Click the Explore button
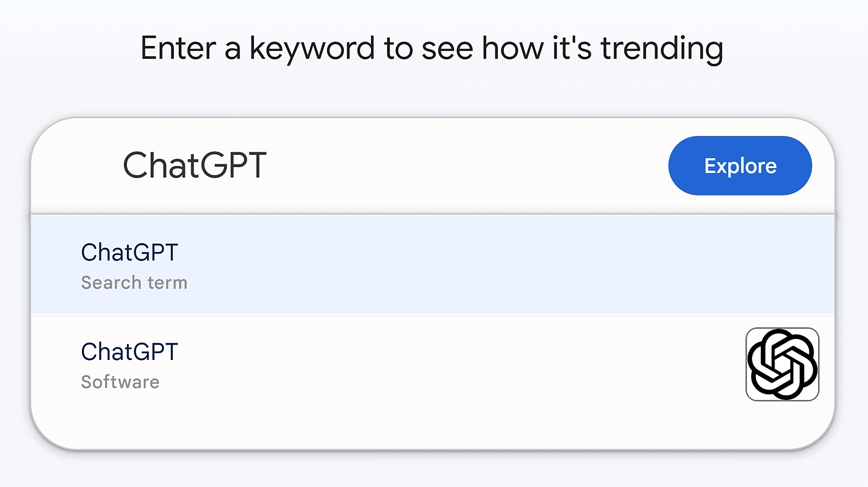This screenshot has width=868, height=487. [x=739, y=166]
